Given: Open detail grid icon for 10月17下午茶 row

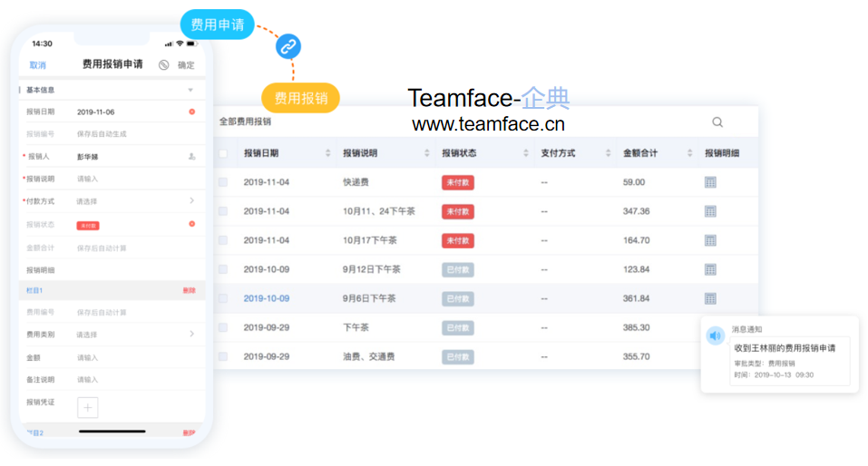Looking at the screenshot, I should pos(710,240).
